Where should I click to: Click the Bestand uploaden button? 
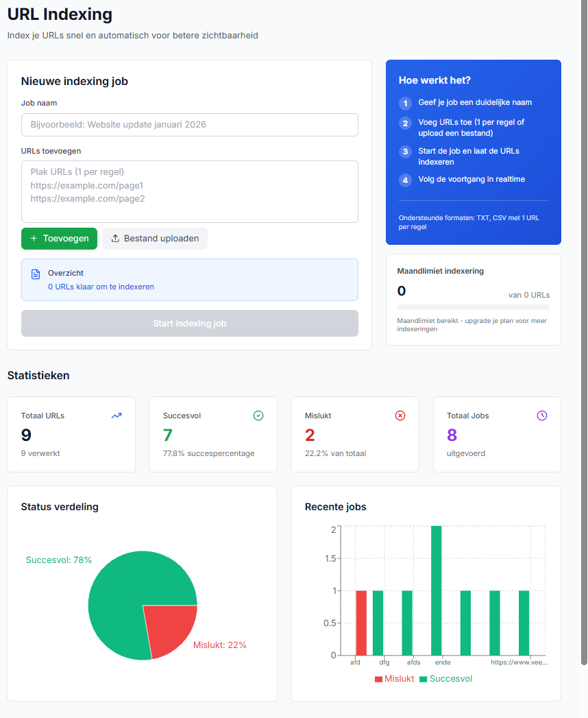click(x=155, y=239)
